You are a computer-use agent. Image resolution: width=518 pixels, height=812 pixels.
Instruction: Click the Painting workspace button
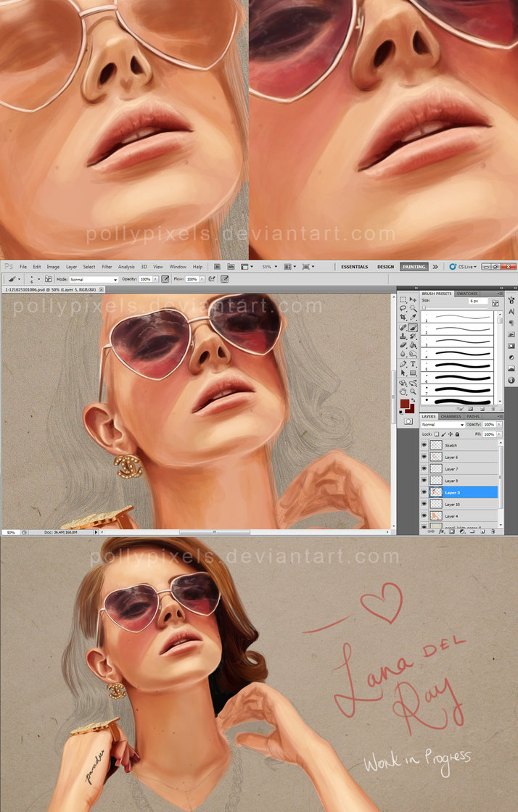(x=414, y=267)
